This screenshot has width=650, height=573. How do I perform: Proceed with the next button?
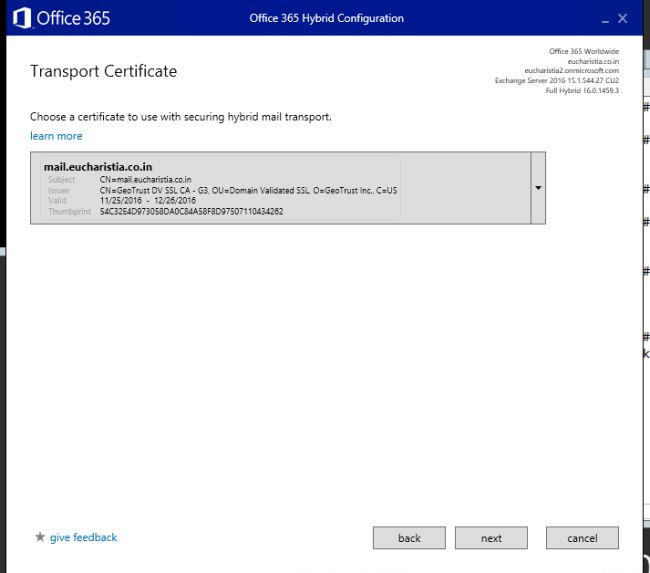[491, 538]
